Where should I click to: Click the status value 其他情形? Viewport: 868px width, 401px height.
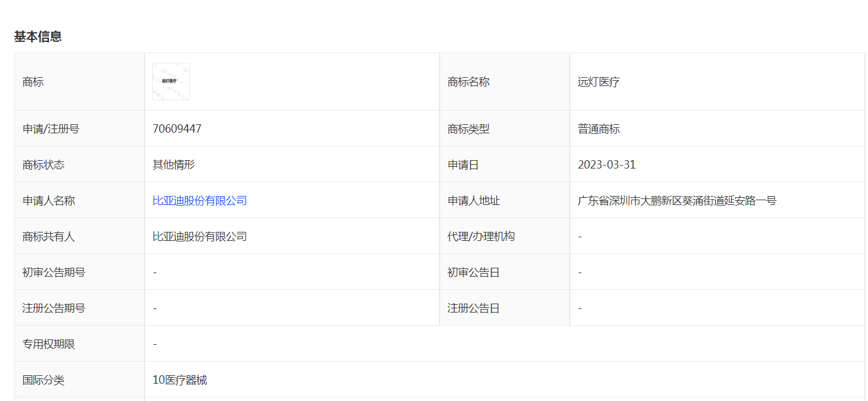pyautogui.click(x=173, y=165)
